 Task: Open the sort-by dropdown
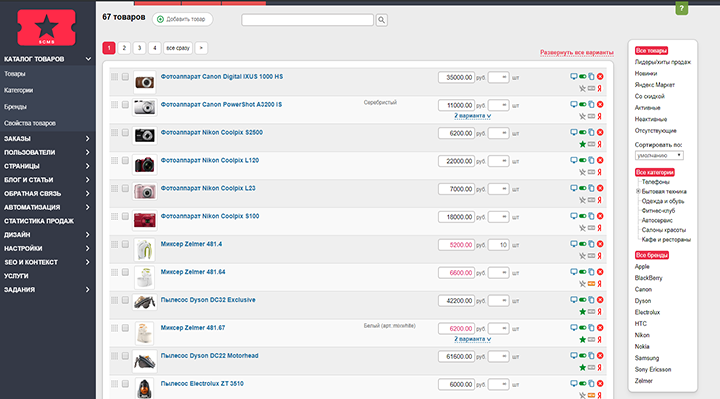(659, 156)
